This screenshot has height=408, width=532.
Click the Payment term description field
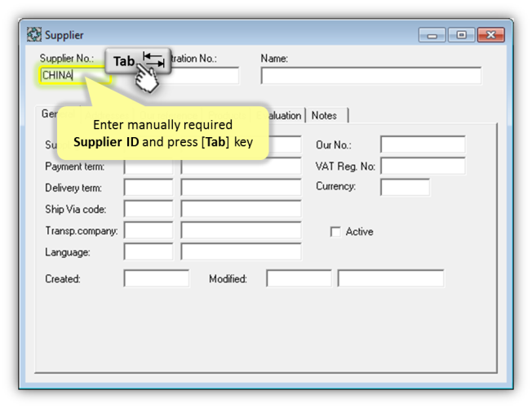pyautogui.click(x=241, y=166)
